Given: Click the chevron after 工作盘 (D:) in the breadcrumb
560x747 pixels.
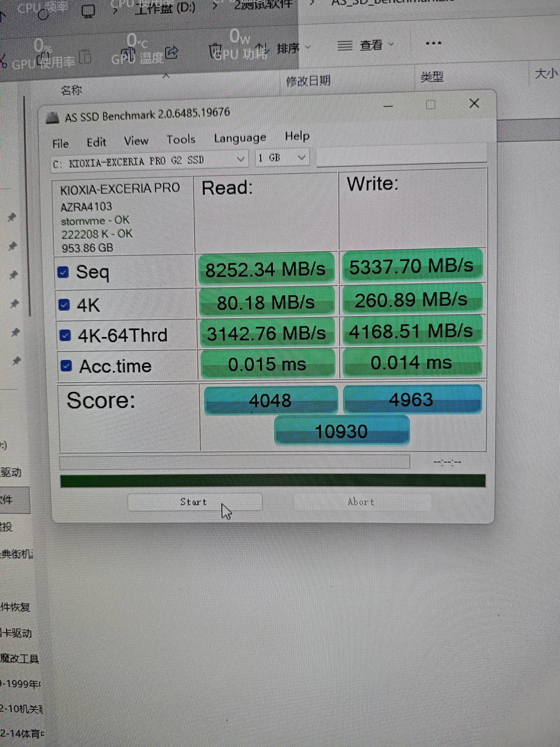Looking at the screenshot, I should tap(215, 6).
